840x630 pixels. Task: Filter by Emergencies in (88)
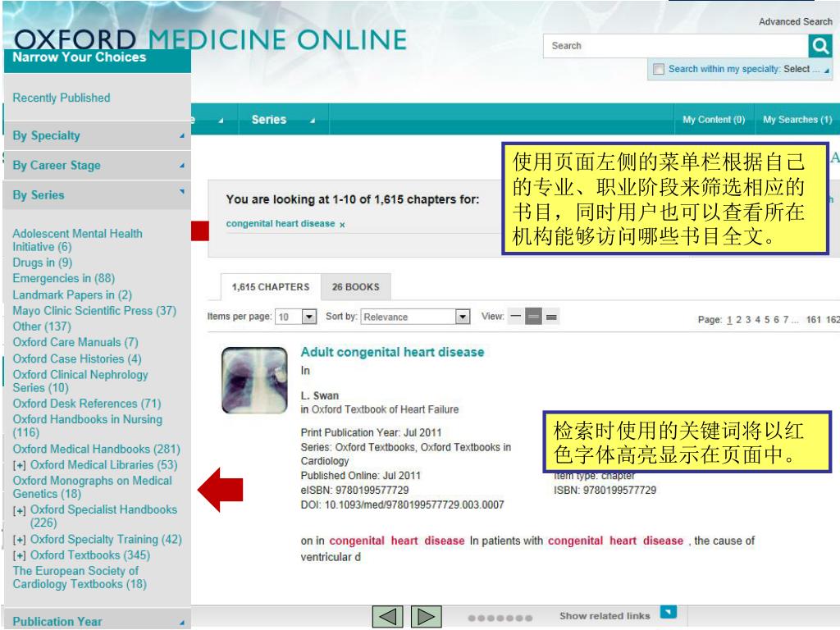click(x=64, y=279)
